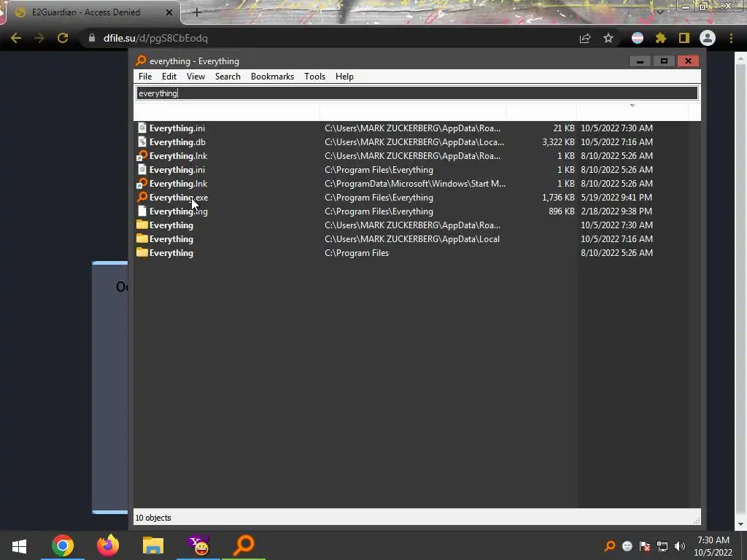This screenshot has width=747, height=560.
Task: Open Chrome's three-dot menu
Action: click(x=731, y=38)
